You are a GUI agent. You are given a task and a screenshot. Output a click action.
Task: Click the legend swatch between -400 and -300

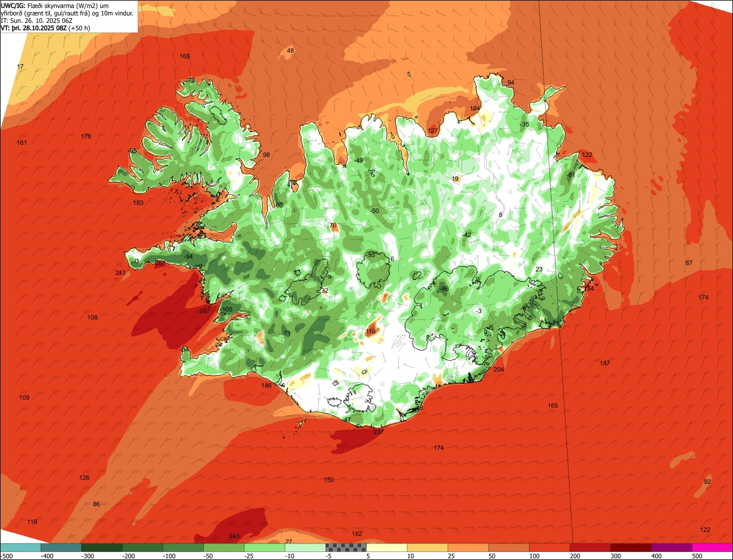(x=61, y=547)
